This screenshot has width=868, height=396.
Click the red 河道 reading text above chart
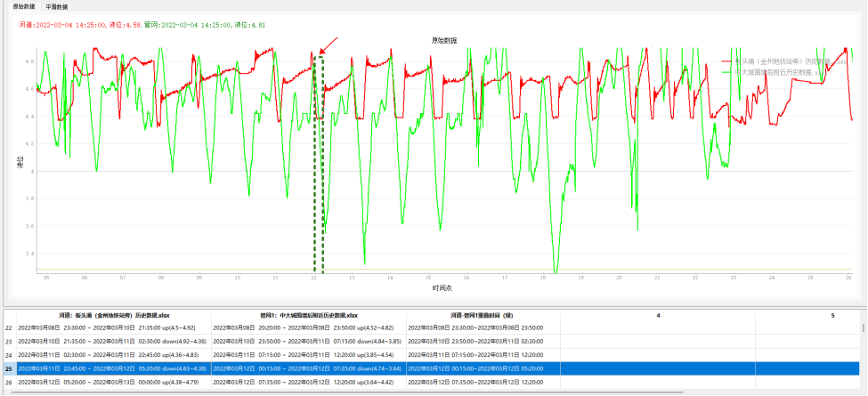pyautogui.click(x=80, y=25)
